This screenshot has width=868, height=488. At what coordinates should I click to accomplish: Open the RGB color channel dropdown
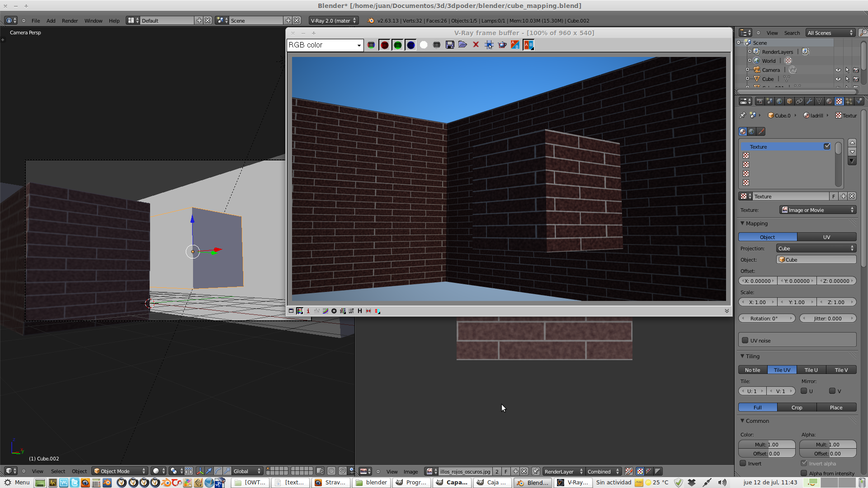pos(325,45)
